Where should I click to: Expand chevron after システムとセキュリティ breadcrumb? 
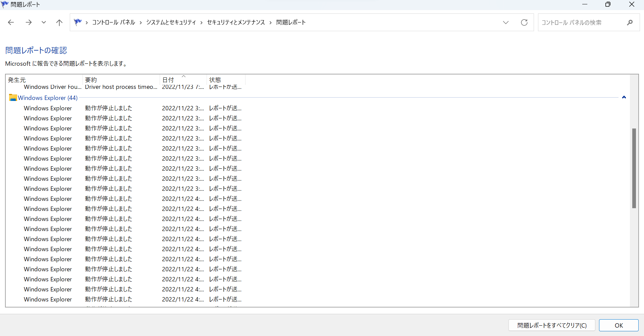202,22
